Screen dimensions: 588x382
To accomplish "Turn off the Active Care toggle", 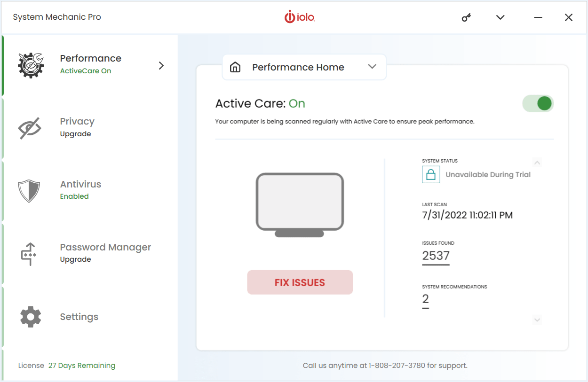I will [538, 103].
